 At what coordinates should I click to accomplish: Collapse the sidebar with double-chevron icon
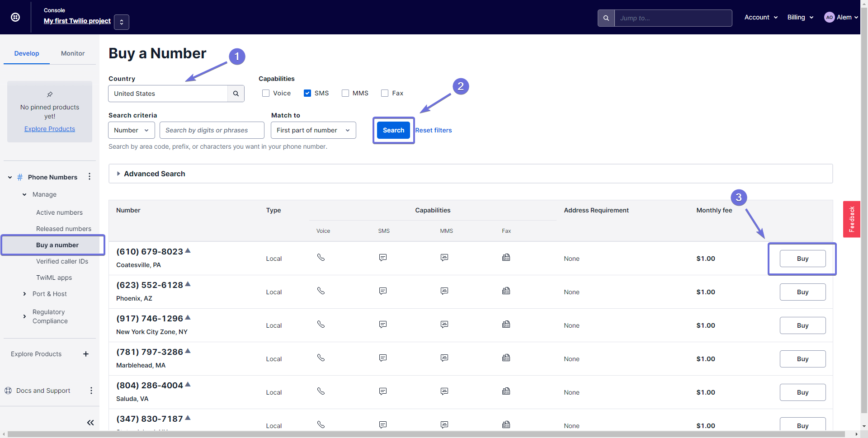[x=90, y=423]
